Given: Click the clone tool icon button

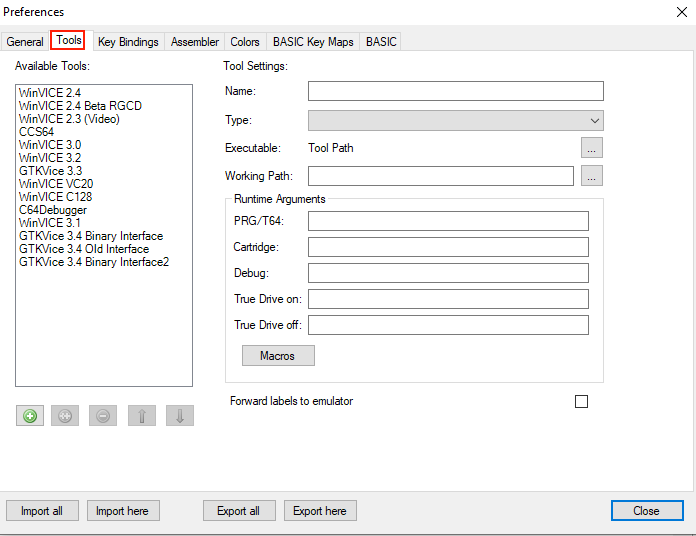Looking at the screenshot, I should tap(66, 416).
